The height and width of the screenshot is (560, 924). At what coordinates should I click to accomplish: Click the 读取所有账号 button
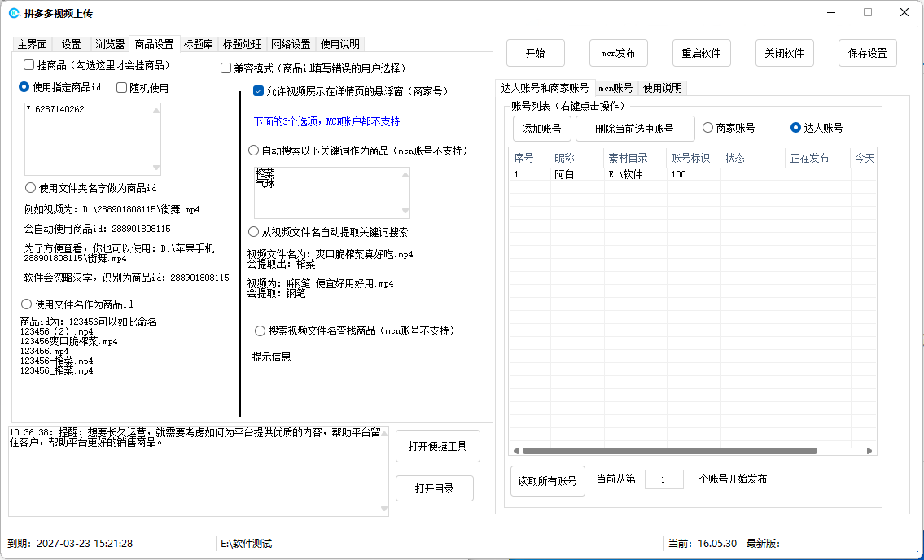pyautogui.click(x=547, y=481)
